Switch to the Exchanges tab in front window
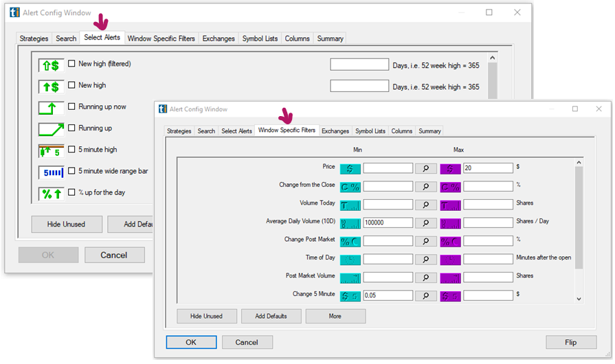Viewport: 615px width, 364px height. [x=335, y=131]
